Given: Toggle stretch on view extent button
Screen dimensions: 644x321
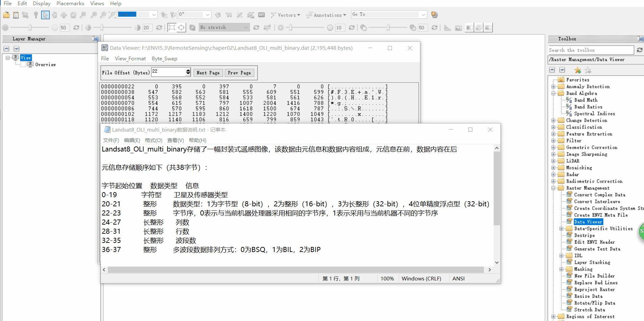Looking at the screenshot, I should (x=181, y=28).
